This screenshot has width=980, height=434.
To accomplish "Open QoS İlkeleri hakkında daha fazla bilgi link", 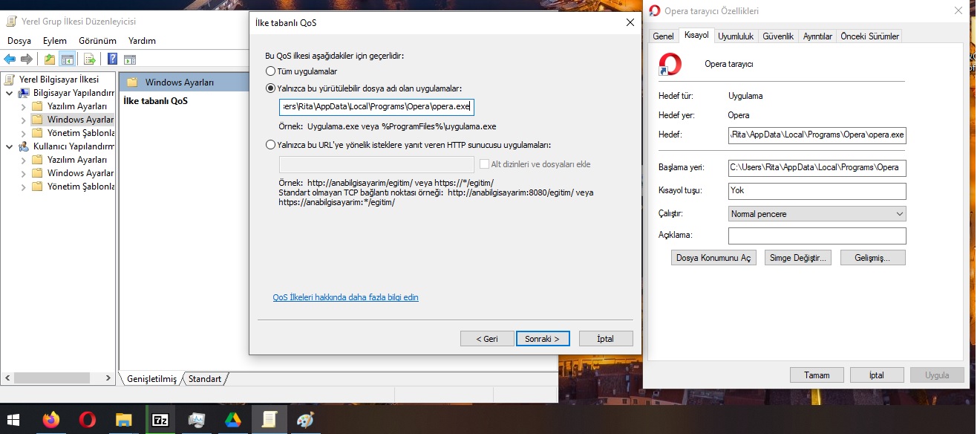I will [346, 297].
